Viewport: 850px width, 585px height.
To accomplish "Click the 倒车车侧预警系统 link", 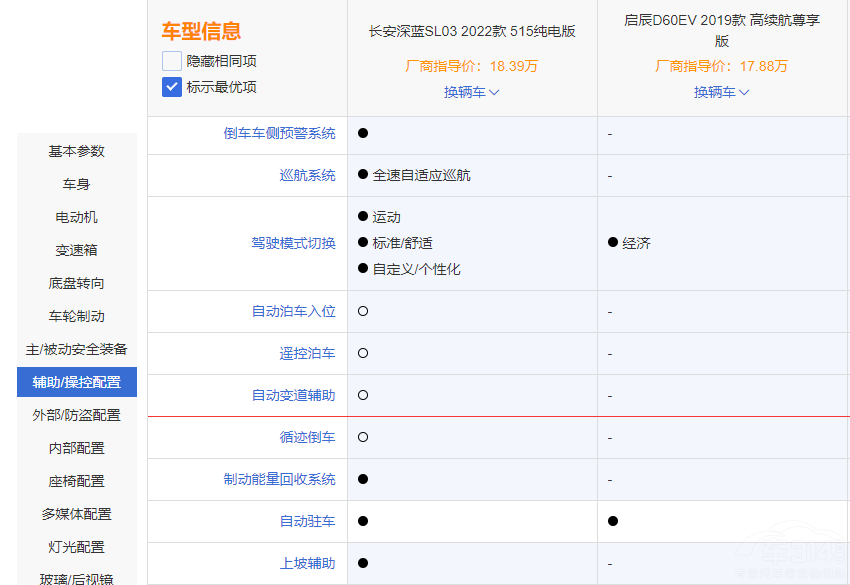I will point(279,133).
